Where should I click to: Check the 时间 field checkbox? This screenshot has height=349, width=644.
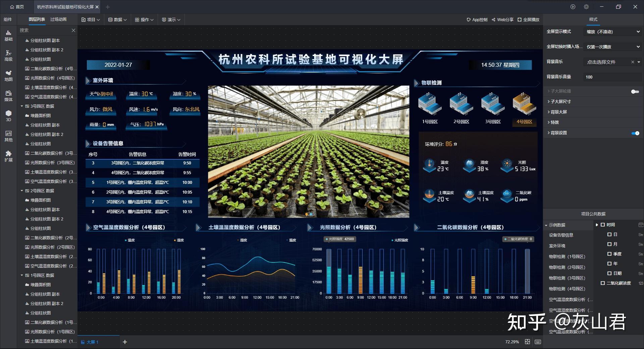click(x=603, y=225)
